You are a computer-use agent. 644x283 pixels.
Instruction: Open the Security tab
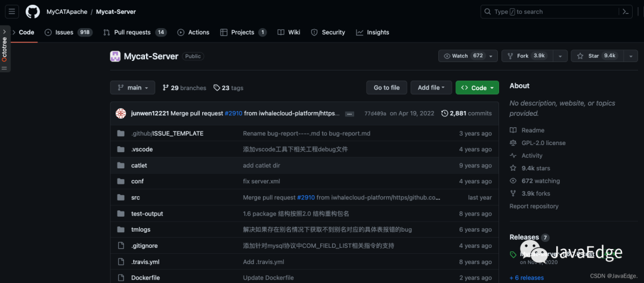(328, 32)
